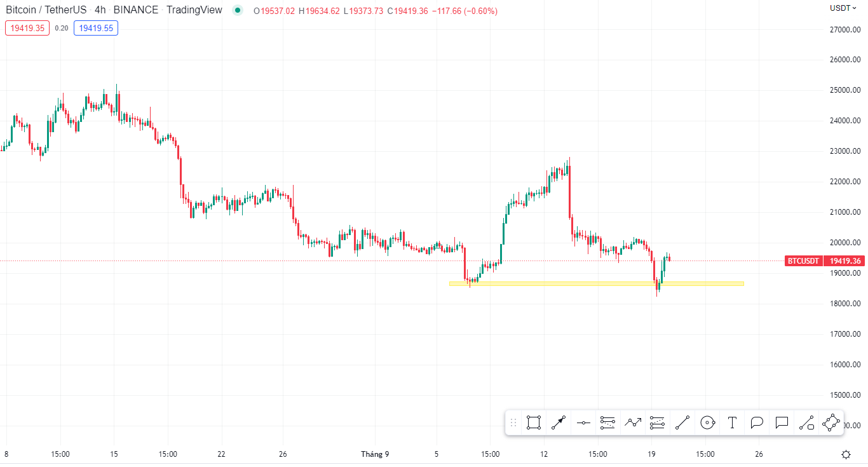The height and width of the screenshot is (467, 868).
Task: Click the Bitcoin / TetherUS symbol title
Action: (x=46, y=10)
